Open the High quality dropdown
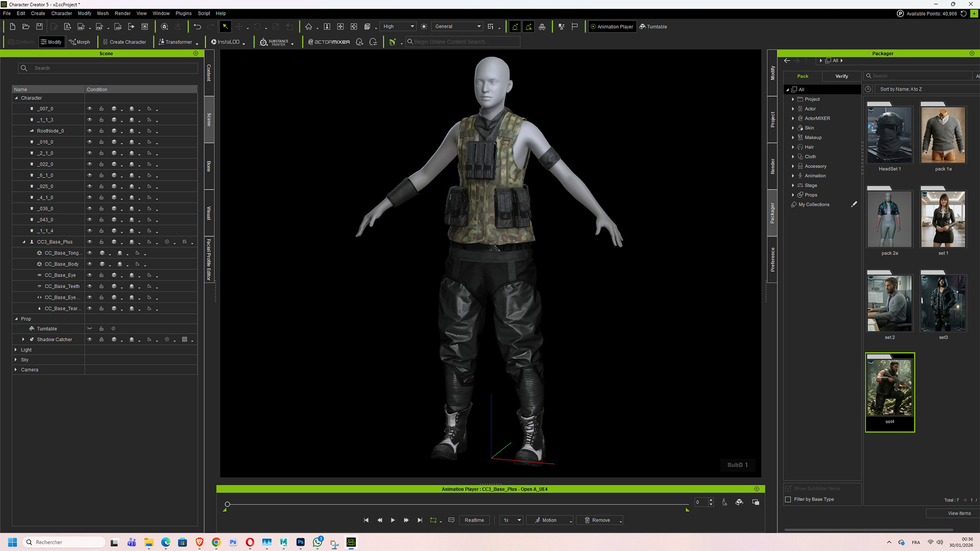The image size is (980, 551). click(x=398, y=27)
